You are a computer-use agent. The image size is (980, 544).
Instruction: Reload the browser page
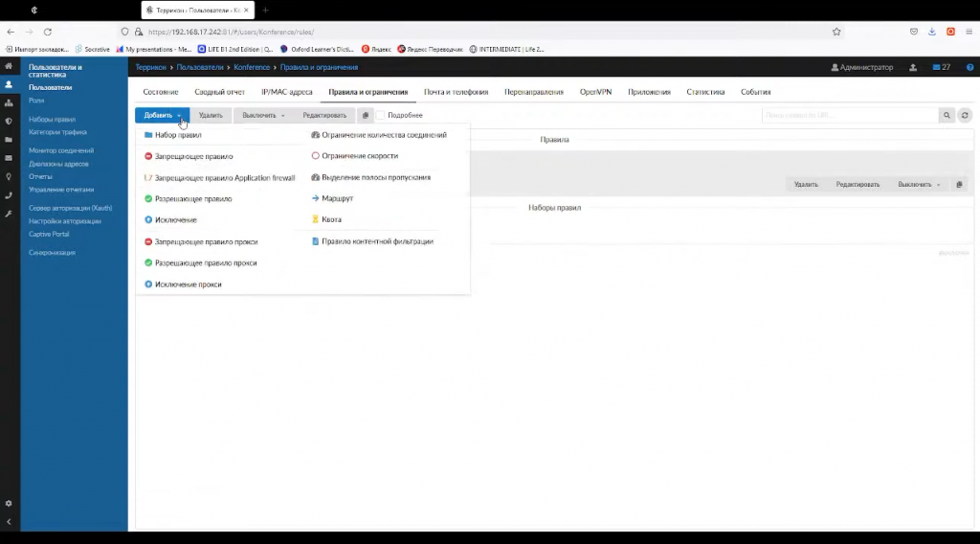click(x=48, y=32)
